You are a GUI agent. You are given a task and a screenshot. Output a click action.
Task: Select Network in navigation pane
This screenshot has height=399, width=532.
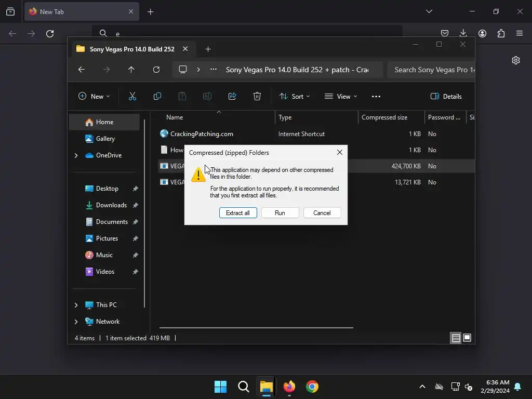[108, 321]
